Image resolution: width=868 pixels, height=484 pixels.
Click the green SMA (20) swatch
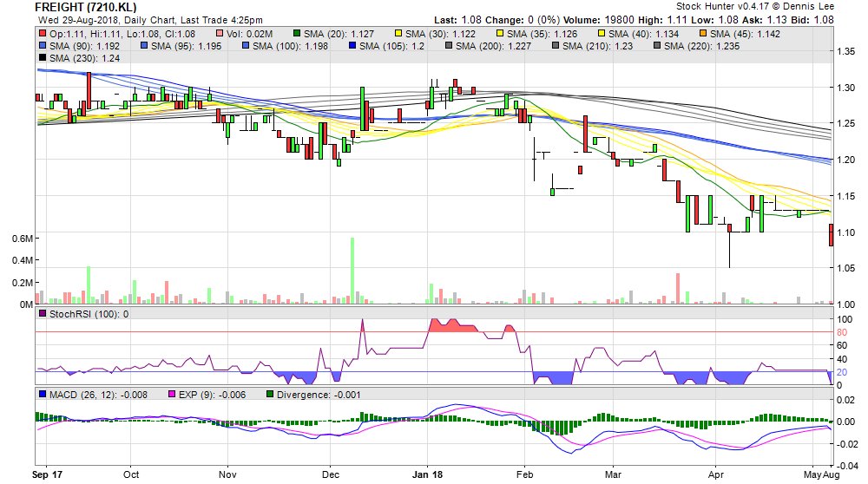(x=297, y=34)
